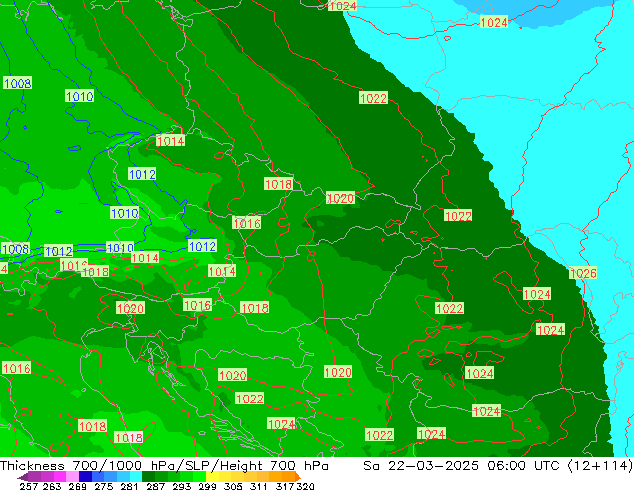Click the 257 legend value
Screen dimensions: 634x490
pyautogui.click(x=29, y=486)
